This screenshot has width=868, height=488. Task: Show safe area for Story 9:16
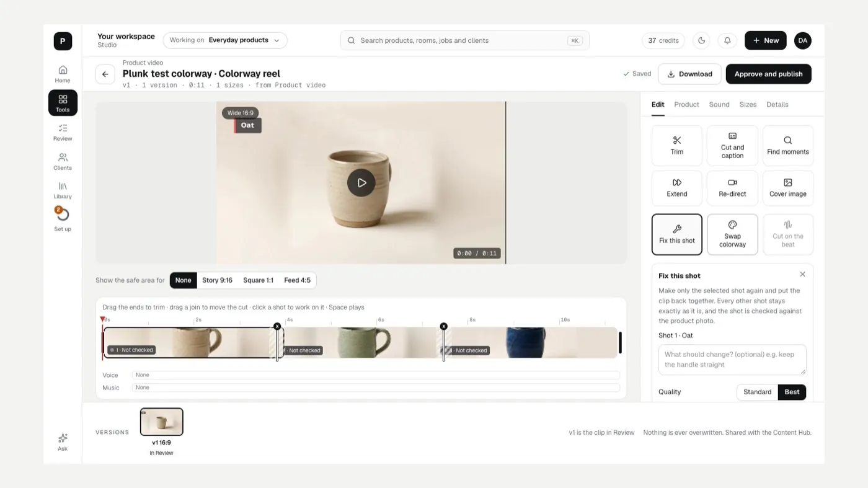click(217, 280)
